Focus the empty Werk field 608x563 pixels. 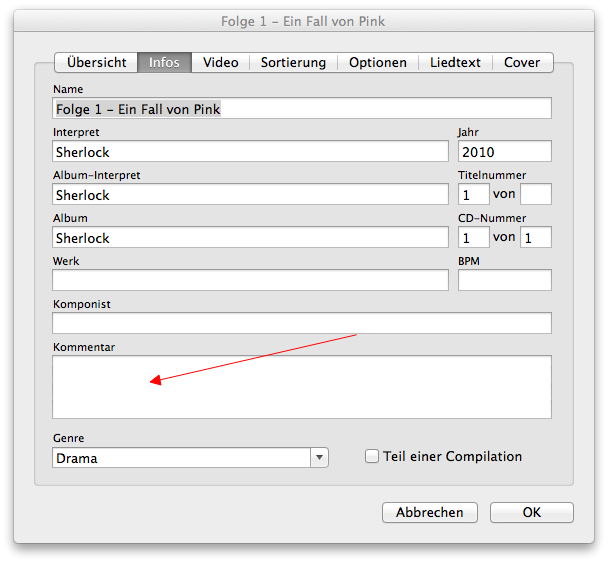pos(250,281)
